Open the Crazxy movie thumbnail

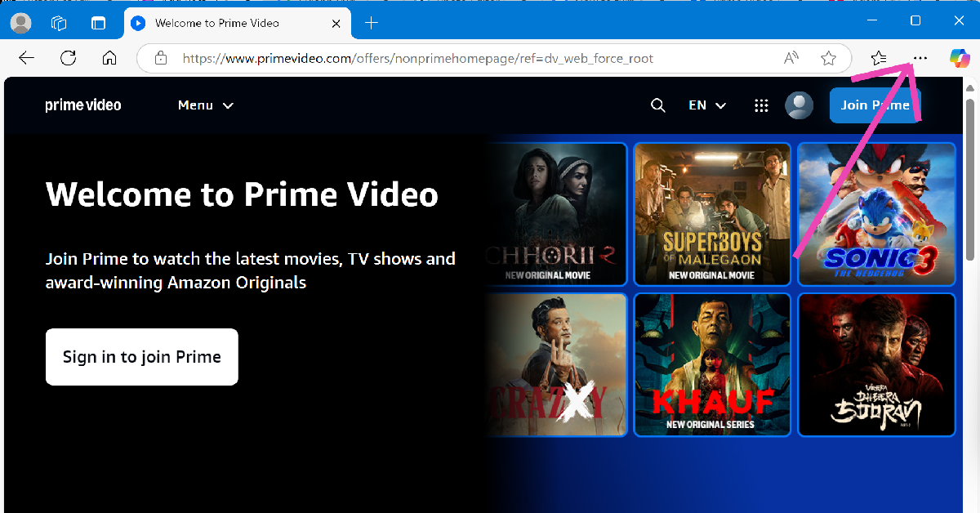tap(556, 364)
